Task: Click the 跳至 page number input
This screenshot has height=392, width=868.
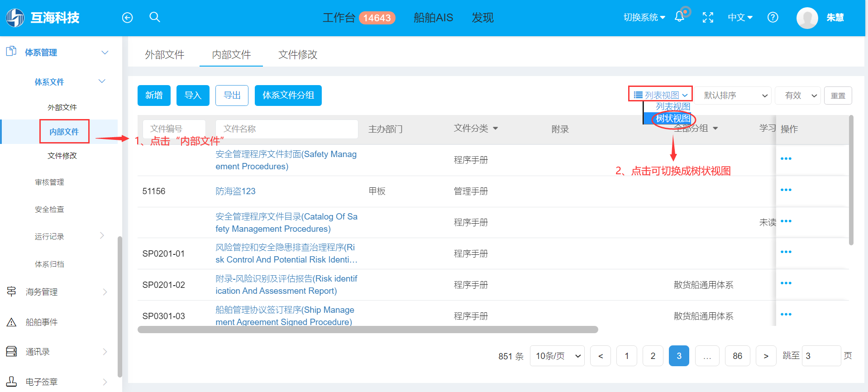Action: [x=821, y=356]
